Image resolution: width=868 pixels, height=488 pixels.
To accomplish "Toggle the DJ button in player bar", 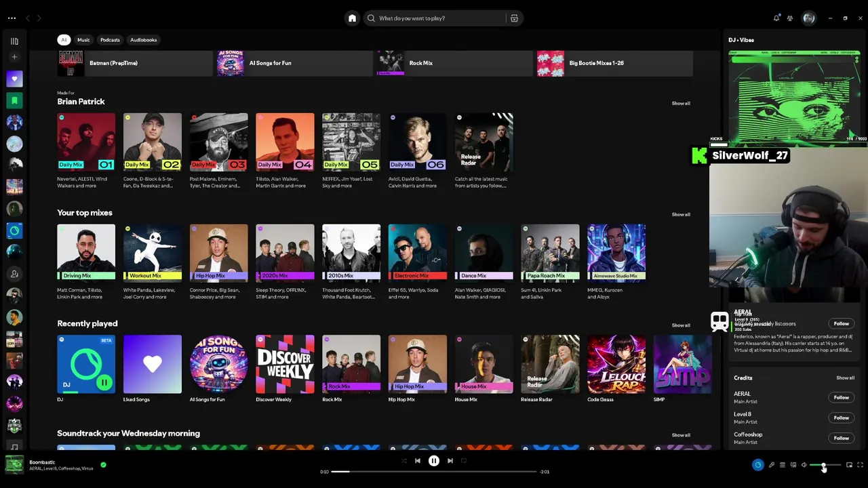I will tap(757, 465).
